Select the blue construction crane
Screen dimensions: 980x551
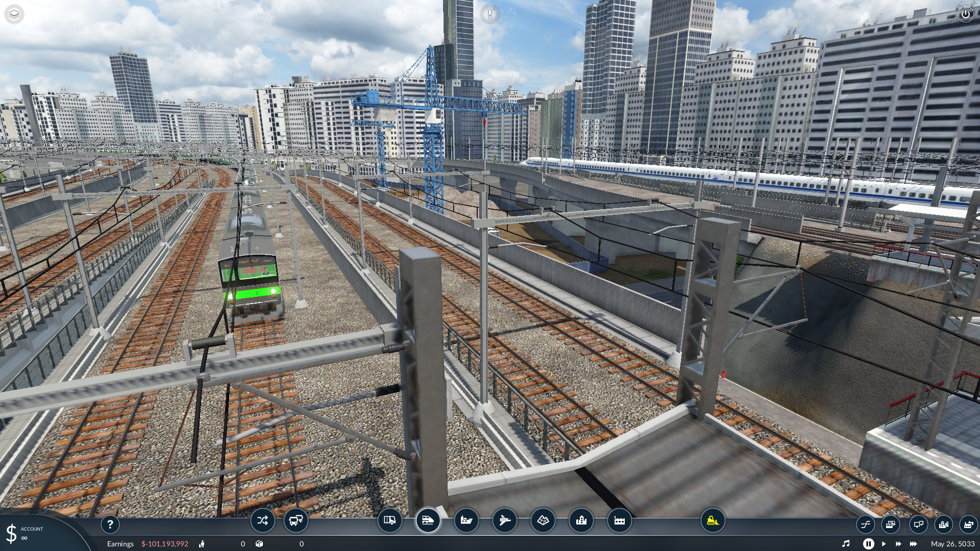[433, 128]
